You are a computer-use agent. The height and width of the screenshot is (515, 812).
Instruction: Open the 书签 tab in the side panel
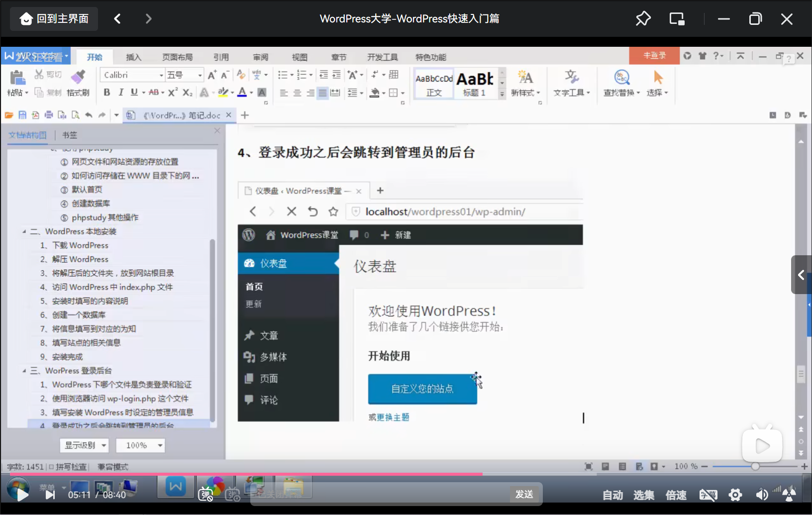coord(69,135)
